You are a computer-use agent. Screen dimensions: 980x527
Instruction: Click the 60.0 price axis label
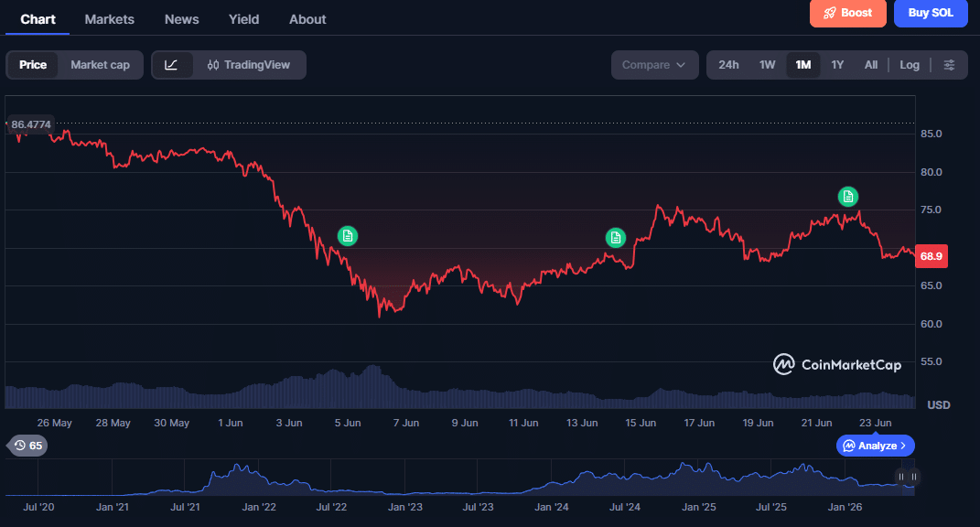coord(932,324)
